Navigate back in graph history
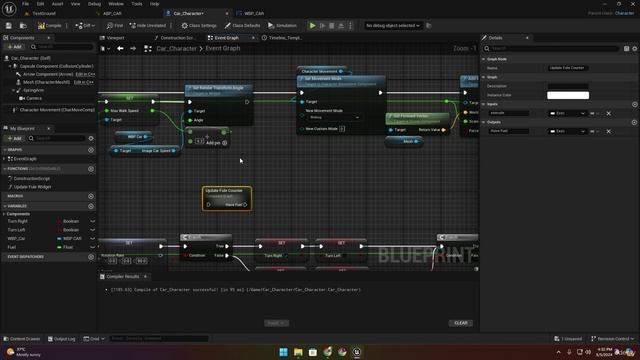640x360 pixels. pos(120,49)
